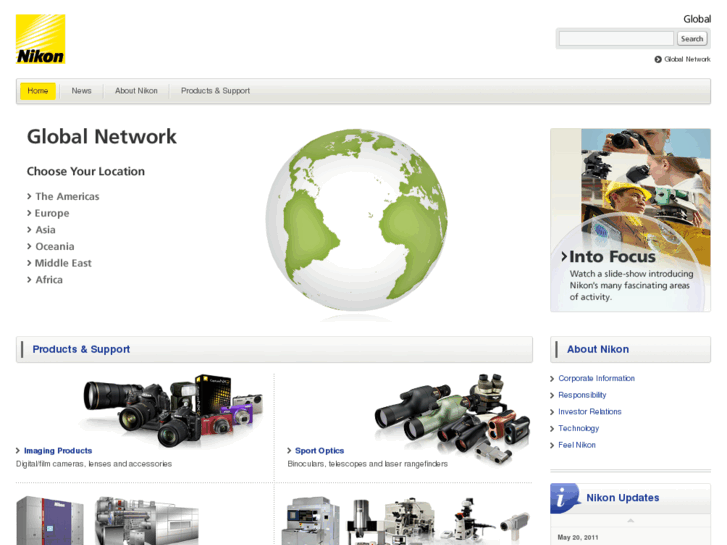Click the May 20, 2011 update date
The width and height of the screenshot is (727, 545).
point(578,538)
